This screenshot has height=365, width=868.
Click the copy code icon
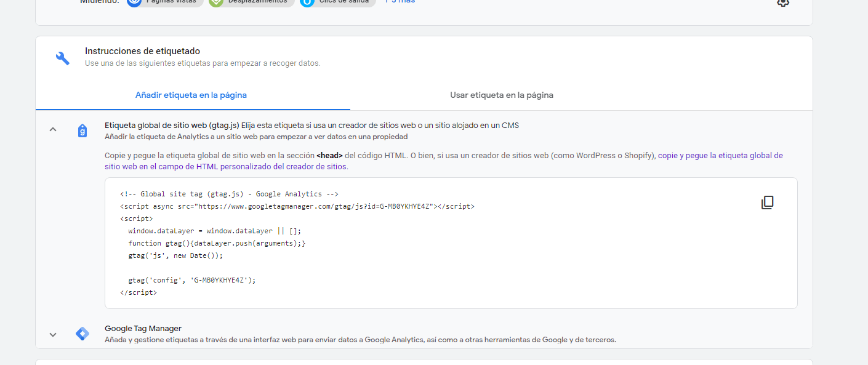tap(767, 203)
